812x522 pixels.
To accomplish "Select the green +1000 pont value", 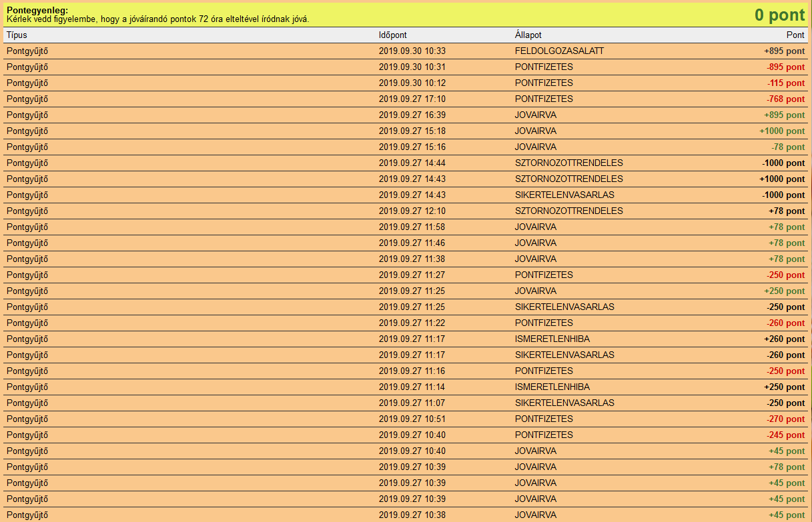I will (x=782, y=131).
